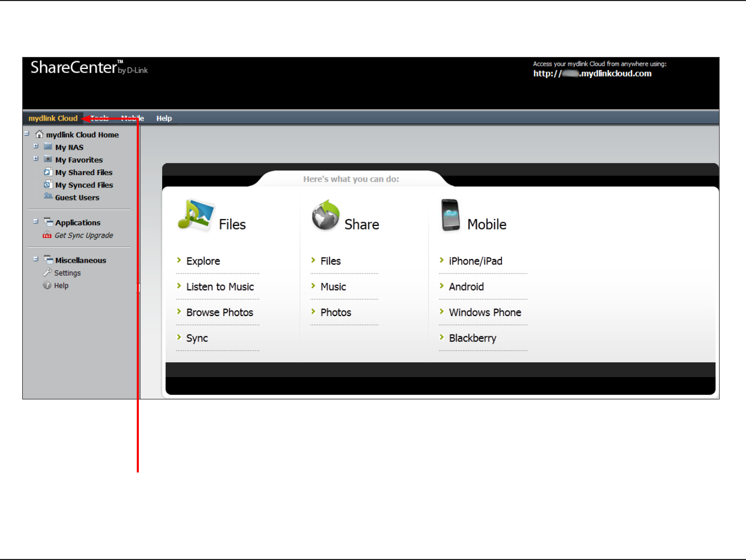Collapse the Miscellaneous section
The height and width of the screenshot is (560, 746).
[x=36, y=259]
